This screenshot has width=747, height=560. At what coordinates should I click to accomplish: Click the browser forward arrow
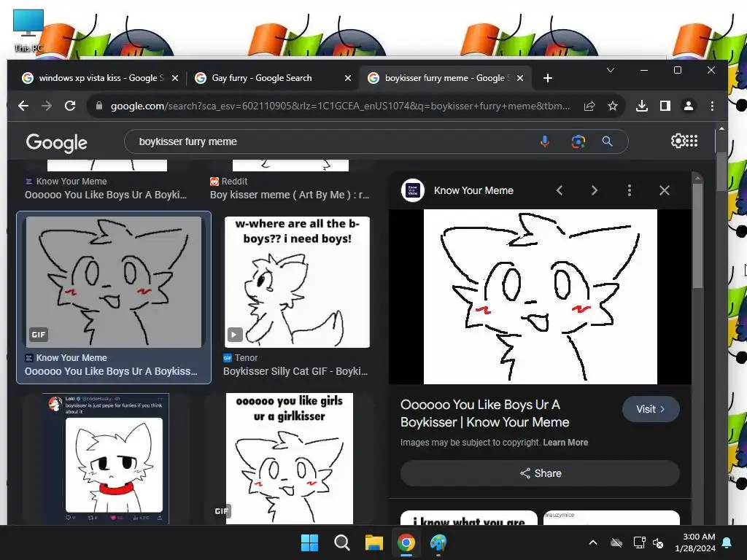[47, 106]
